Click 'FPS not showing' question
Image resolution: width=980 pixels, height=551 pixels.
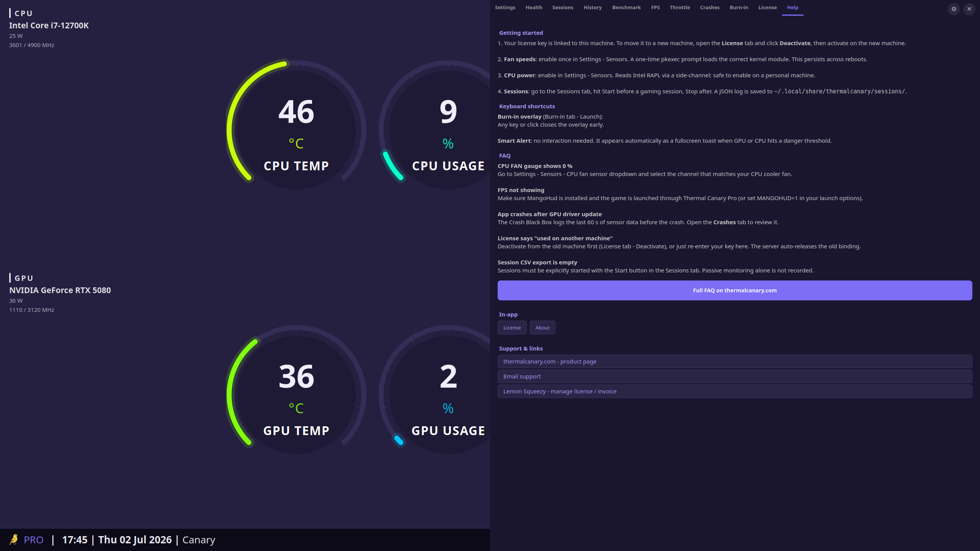(x=521, y=190)
